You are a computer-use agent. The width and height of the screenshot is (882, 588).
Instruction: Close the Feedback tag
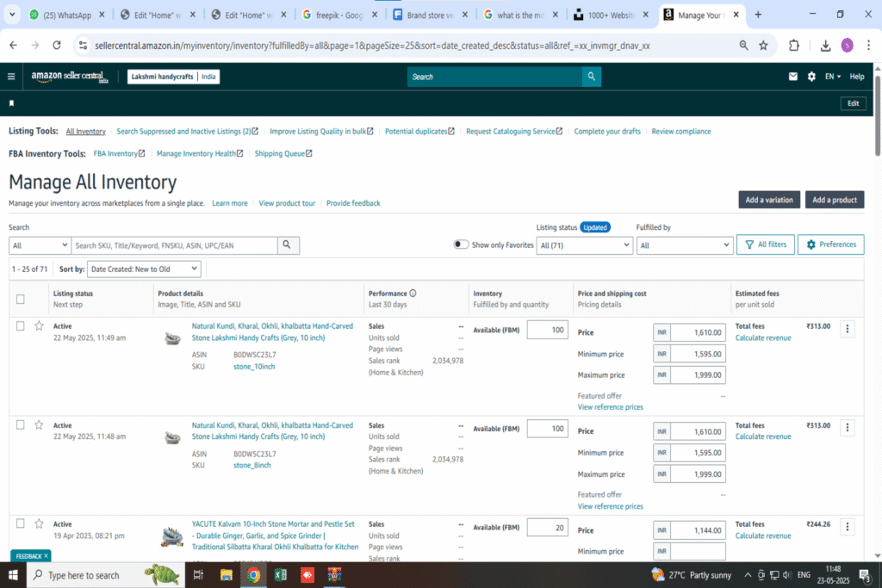point(47,556)
